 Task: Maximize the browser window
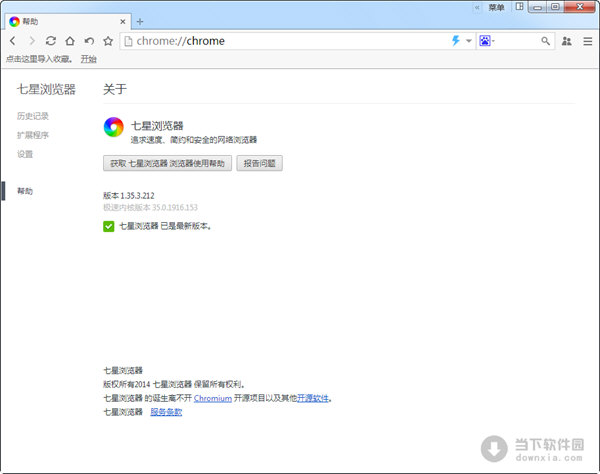[x=555, y=7]
